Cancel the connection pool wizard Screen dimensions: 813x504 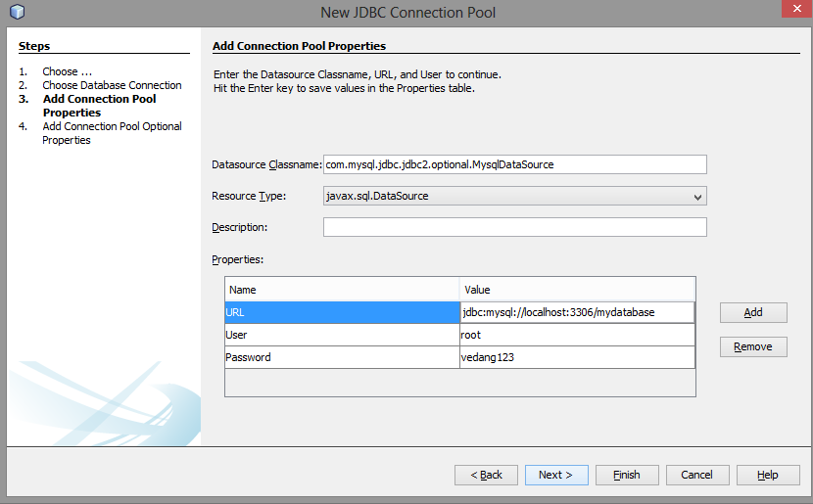click(697, 475)
